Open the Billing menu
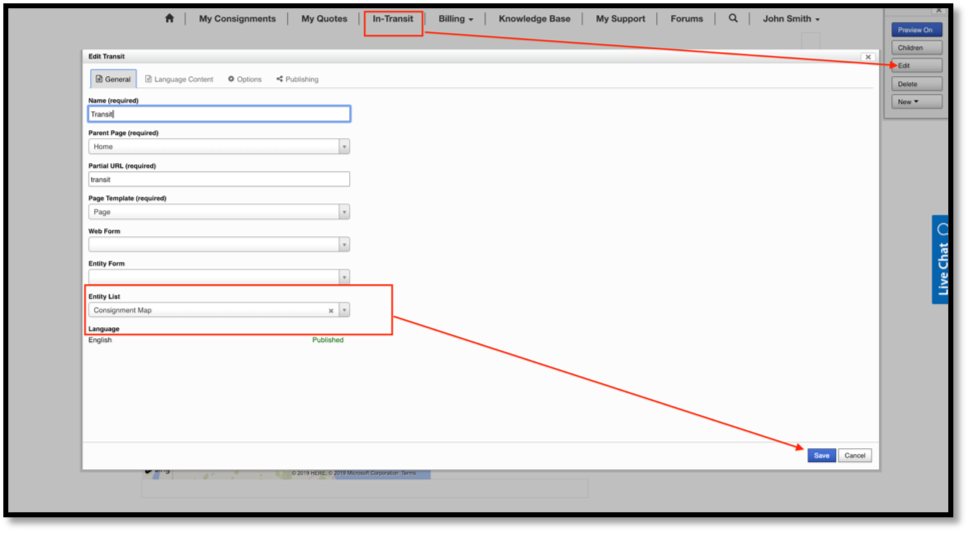The height and width of the screenshot is (533, 968). (455, 19)
